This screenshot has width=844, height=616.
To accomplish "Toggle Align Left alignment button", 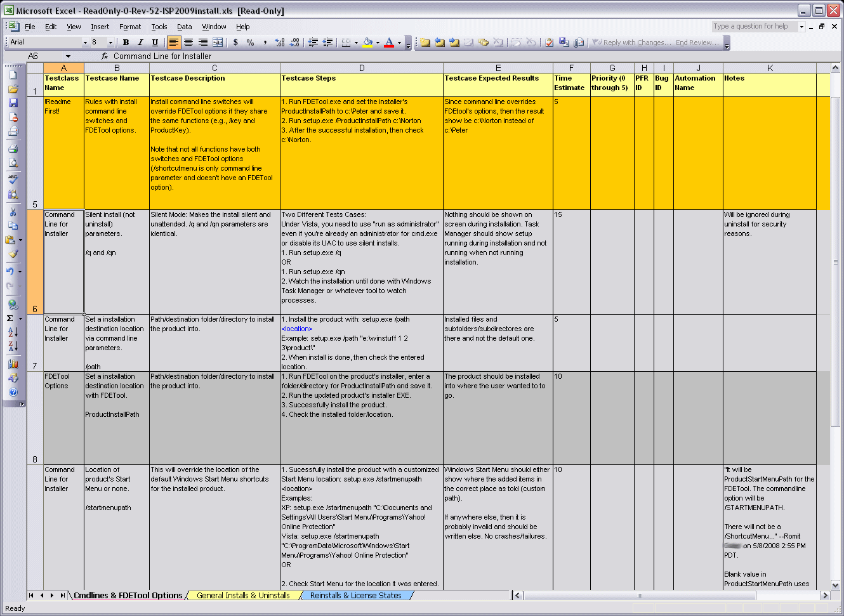I will (x=173, y=43).
